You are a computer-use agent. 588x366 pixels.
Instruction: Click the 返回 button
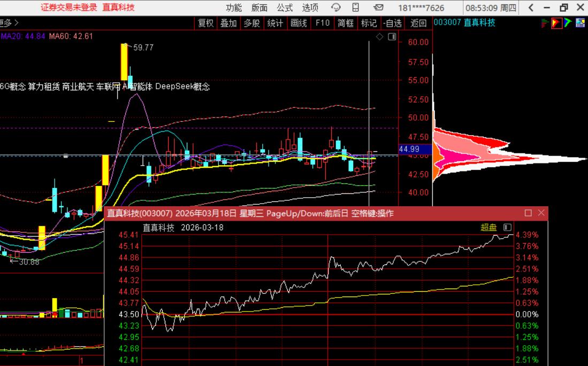tap(418, 23)
